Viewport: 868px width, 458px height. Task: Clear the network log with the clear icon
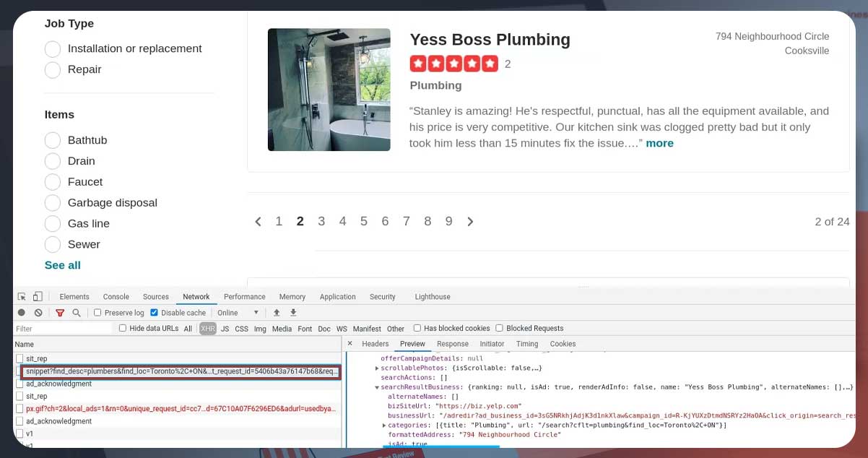[x=38, y=313]
